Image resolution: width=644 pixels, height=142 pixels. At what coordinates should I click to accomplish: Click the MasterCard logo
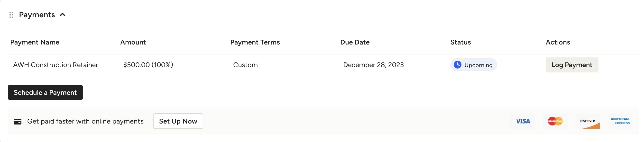(555, 121)
